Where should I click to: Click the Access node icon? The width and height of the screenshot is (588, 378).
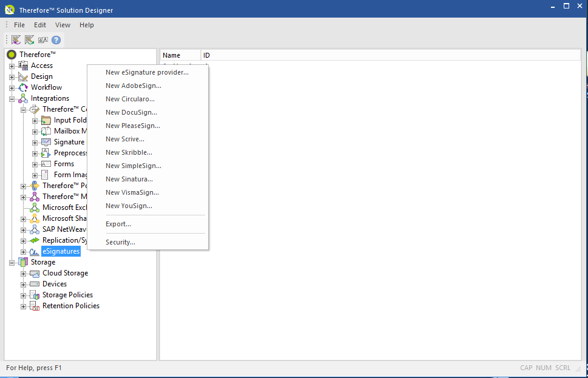(23, 66)
